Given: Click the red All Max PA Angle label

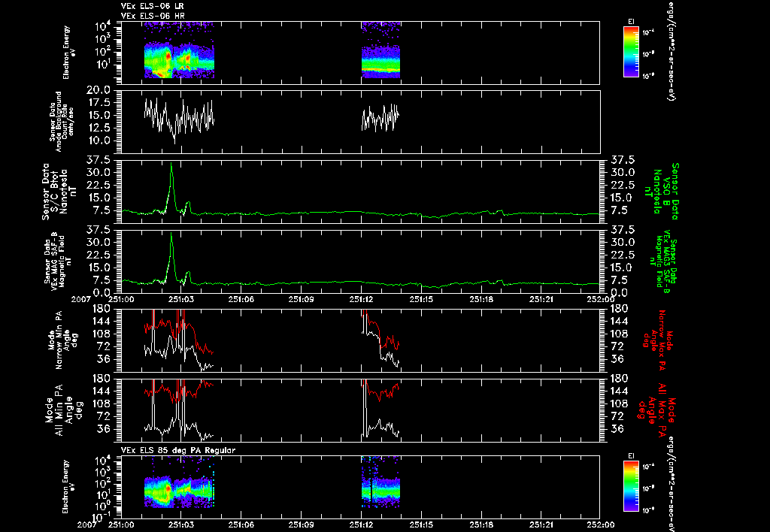Looking at the screenshot, I should 658,410.
